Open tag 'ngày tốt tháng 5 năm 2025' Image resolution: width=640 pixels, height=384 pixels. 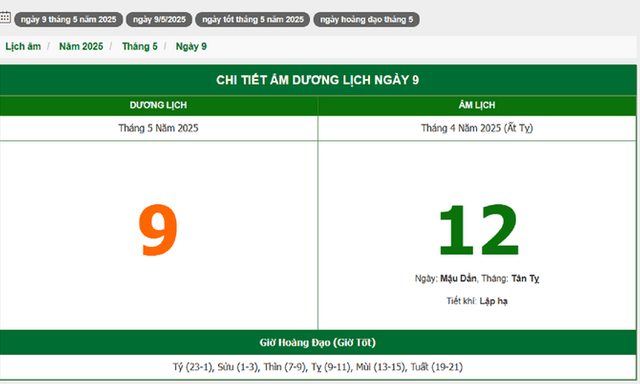click(253, 20)
